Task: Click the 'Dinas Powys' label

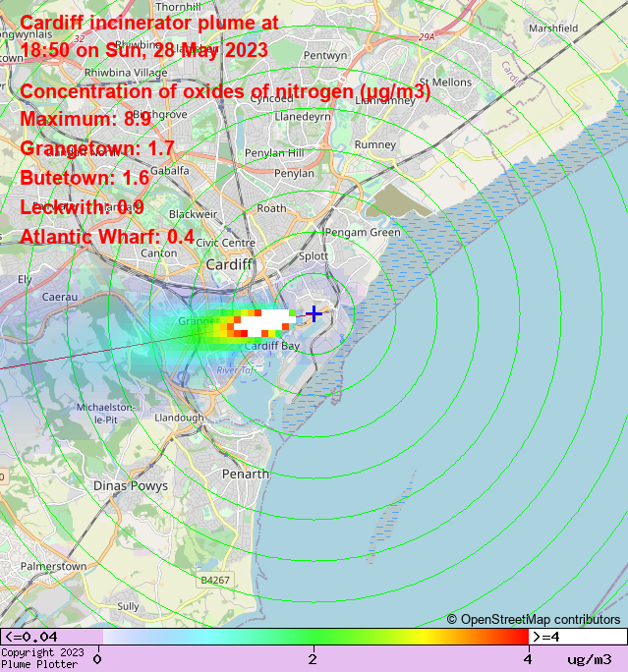Action: [x=131, y=486]
